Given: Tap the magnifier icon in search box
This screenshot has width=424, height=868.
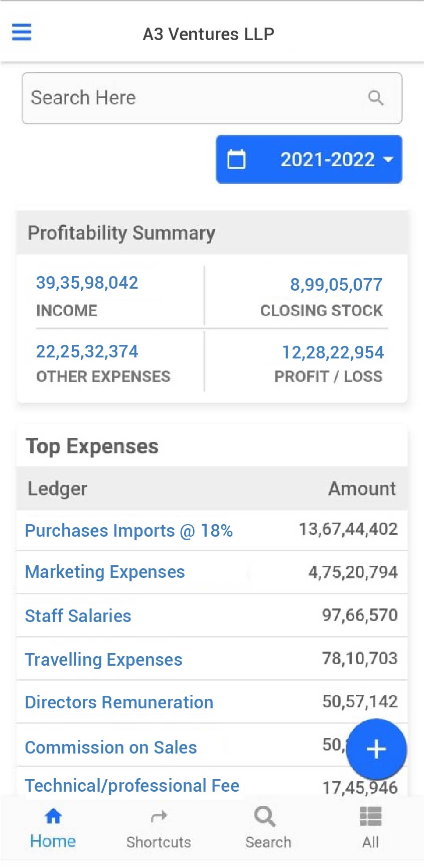Looking at the screenshot, I should coord(375,98).
